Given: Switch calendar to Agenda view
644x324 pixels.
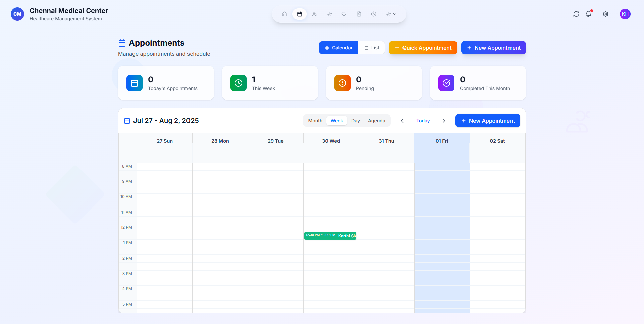Looking at the screenshot, I should [376, 121].
